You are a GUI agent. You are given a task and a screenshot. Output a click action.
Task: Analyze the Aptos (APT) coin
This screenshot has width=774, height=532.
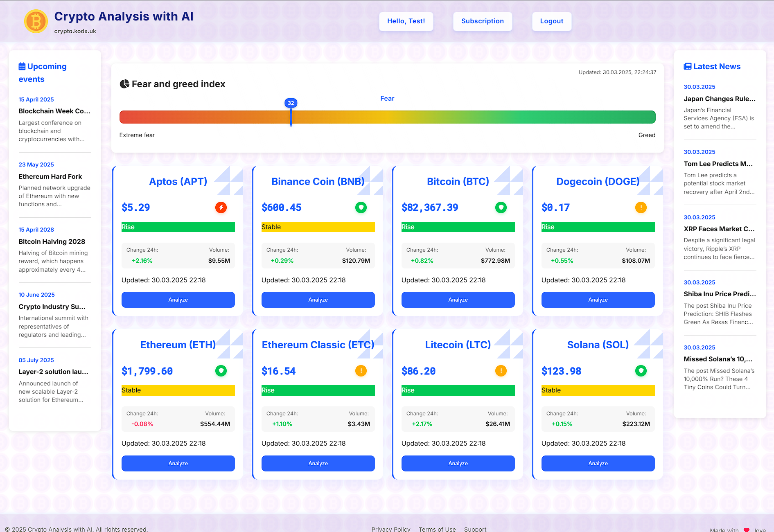pyautogui.click(x=178, y=300)
